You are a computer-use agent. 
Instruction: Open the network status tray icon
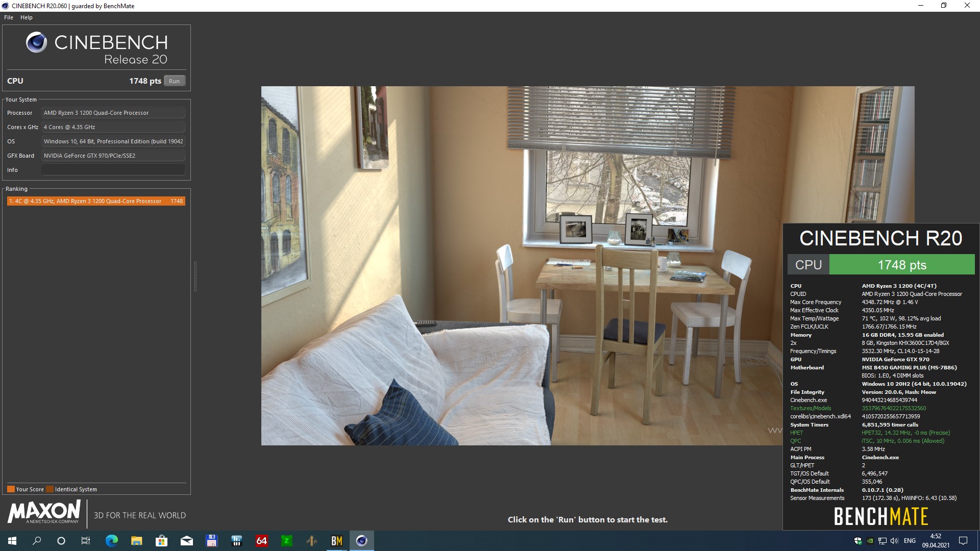pyautogui.click(x=882, y=541)
